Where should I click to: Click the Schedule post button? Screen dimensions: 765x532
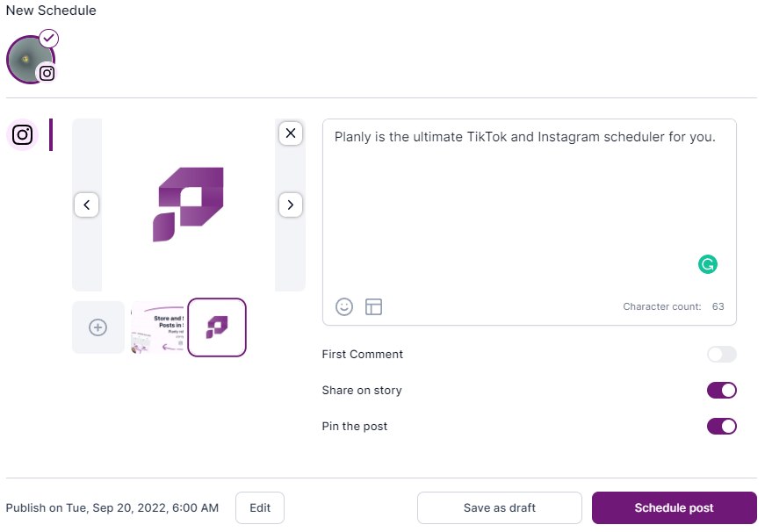675,508
